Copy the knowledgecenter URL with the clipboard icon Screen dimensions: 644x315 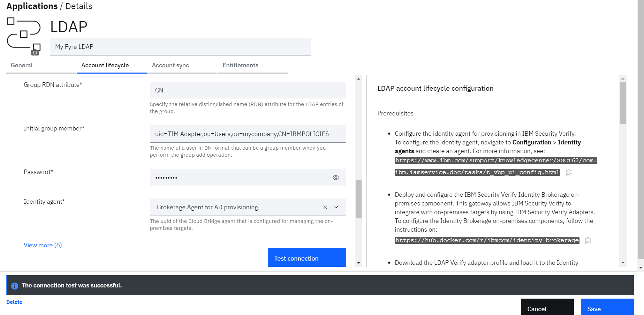click(x=569, y=173)
